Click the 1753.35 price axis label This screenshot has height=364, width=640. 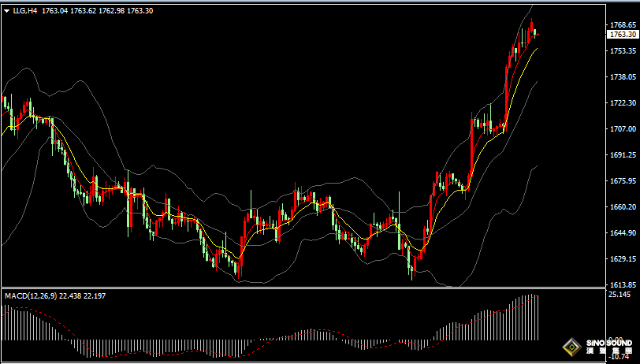tap(623, 51)
